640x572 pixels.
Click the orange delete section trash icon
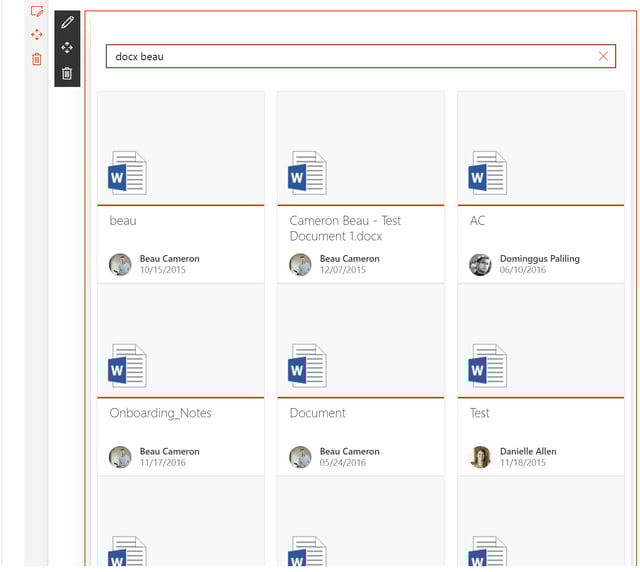[37, 59]
